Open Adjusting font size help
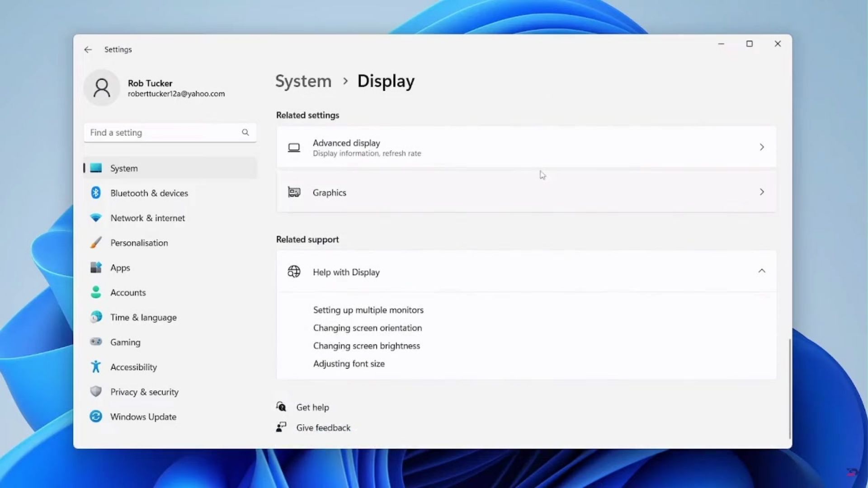Image resolution: width=868 pixels, height=488 pixels. (x=349, y=364)
